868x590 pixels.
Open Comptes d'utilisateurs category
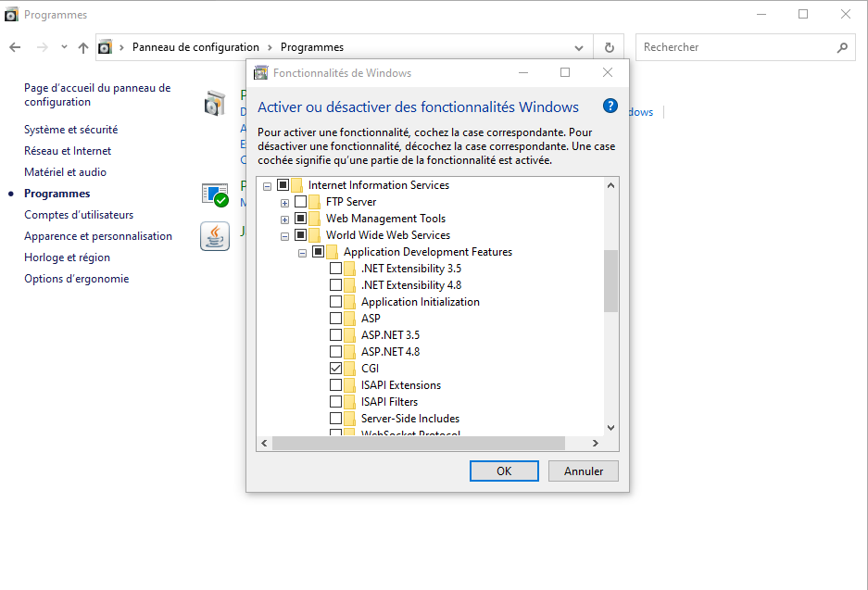coord(79,215)
